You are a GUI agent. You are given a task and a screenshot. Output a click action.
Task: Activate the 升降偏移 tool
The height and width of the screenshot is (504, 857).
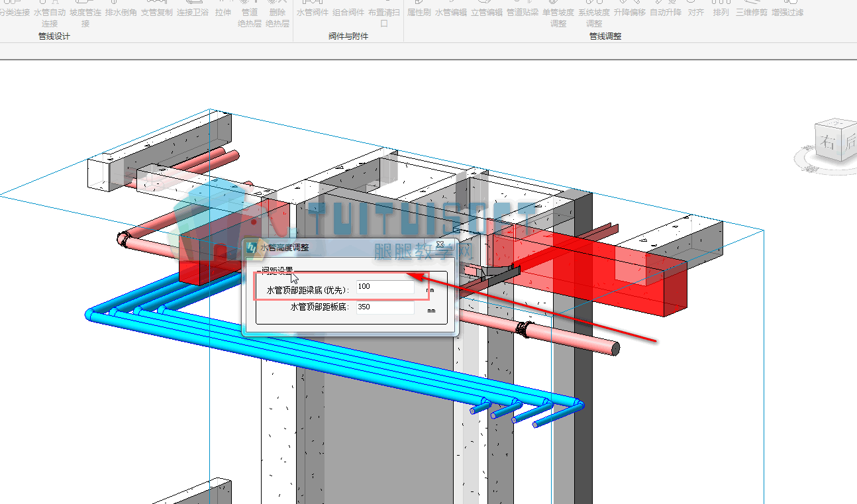point(630,10)
